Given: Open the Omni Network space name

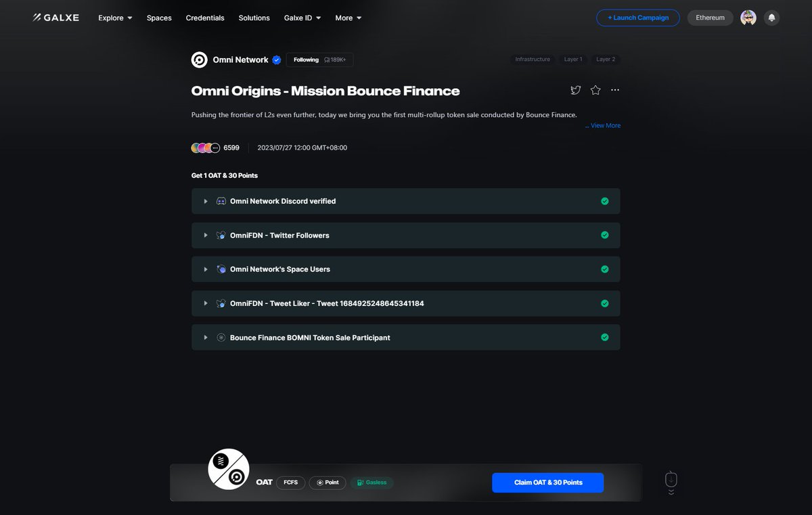Looking at the screenshot, I should pos(240,60).
